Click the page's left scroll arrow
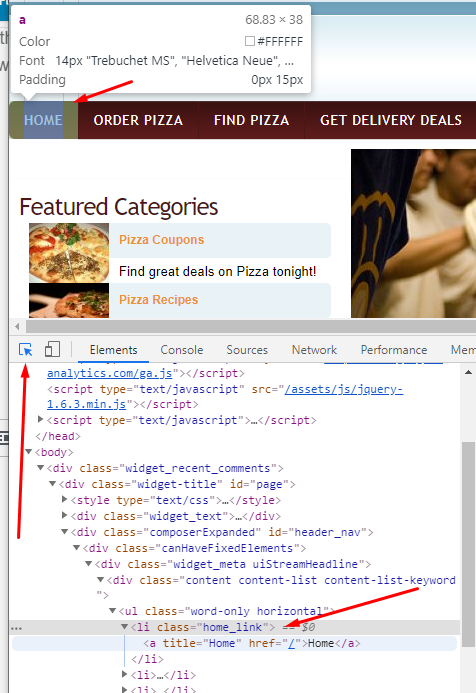 17,327
